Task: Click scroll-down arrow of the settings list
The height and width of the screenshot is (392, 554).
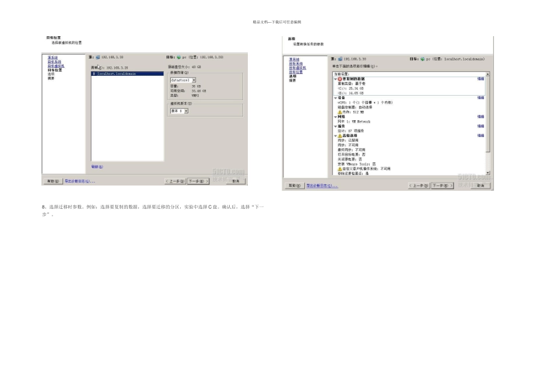Action: (488, 173)
